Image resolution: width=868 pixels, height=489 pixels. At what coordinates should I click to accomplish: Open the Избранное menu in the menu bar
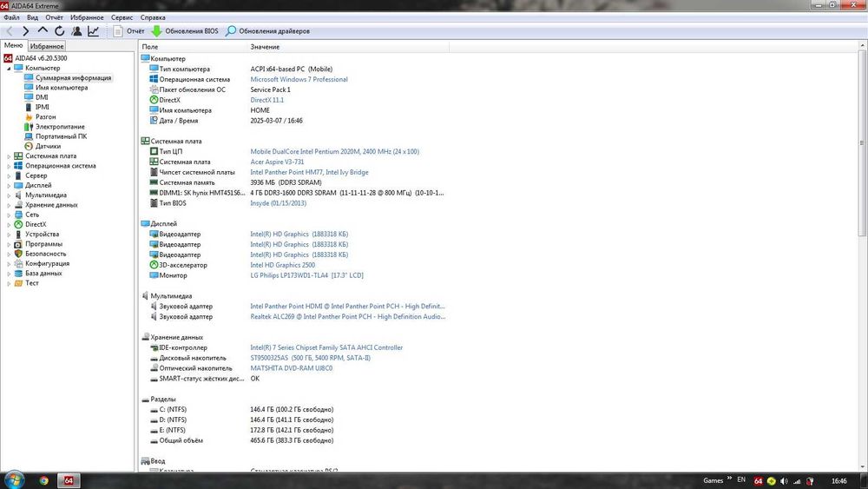[87, 17]
